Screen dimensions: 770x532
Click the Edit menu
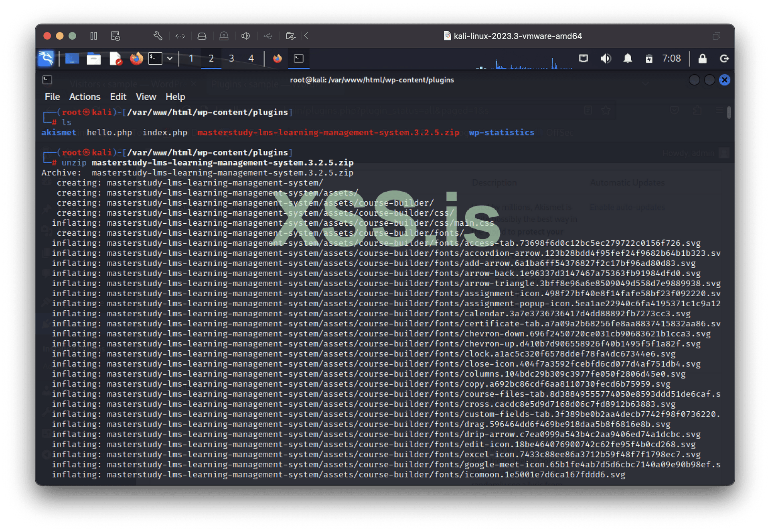click(x=118, y=97)
